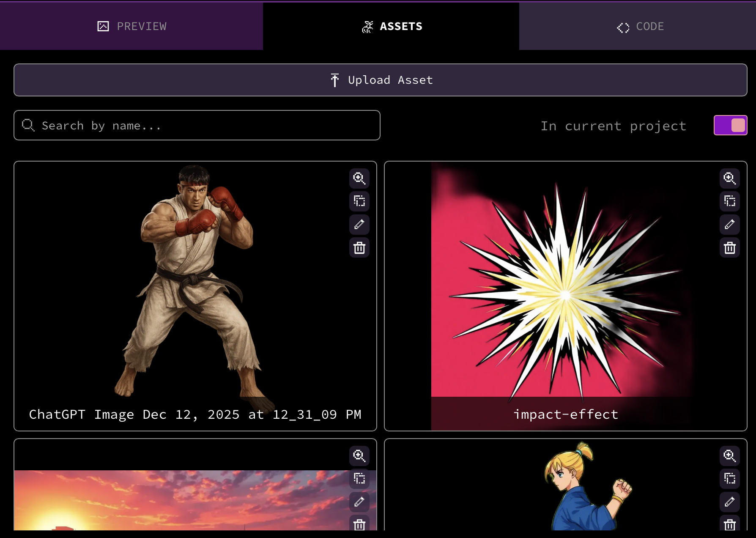Viewport: 756px width, 538px height.
Task: Switch to the Preview tab
Action: click(131, 26)
